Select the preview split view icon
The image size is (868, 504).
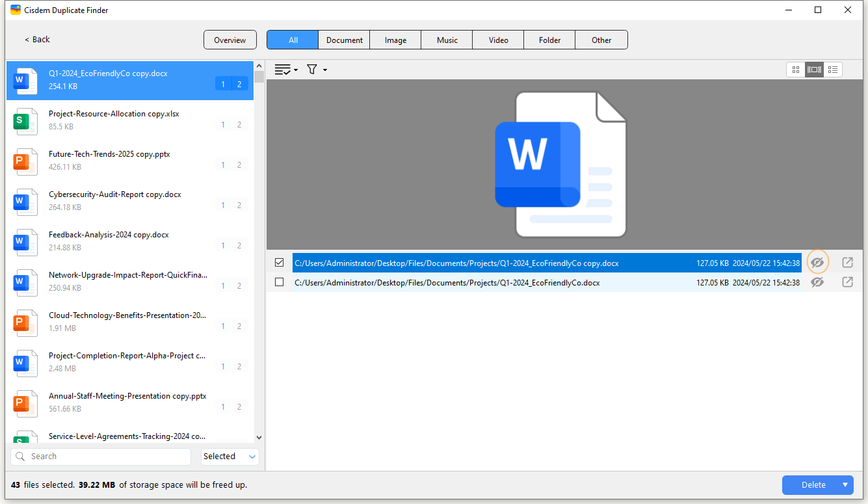[814, 70]
